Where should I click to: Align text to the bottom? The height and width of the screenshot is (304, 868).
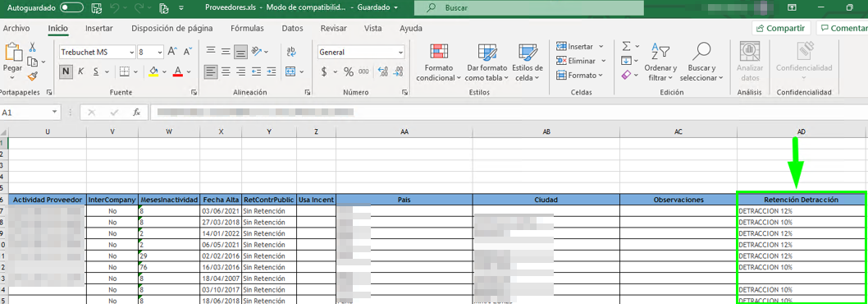point(240,52)
